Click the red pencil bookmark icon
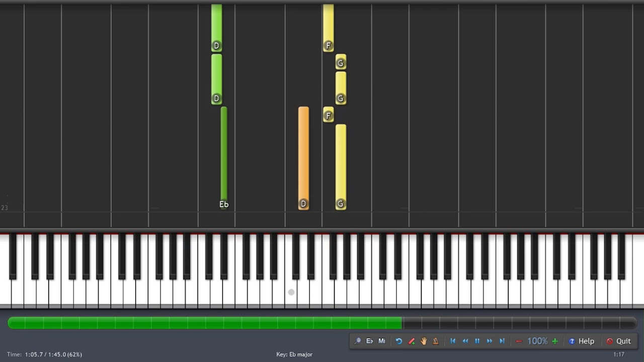This screenshot has height=362, width=644. click(411, 341)
